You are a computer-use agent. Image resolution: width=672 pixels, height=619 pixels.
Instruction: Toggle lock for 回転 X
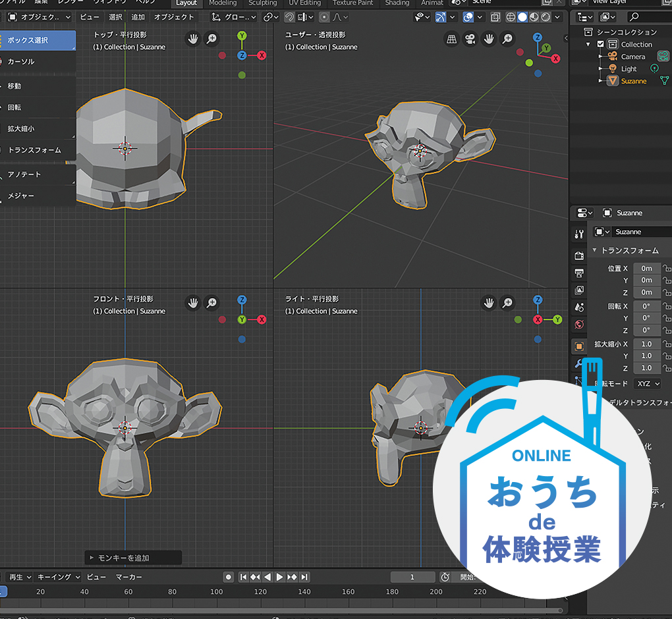coord(667,306)
